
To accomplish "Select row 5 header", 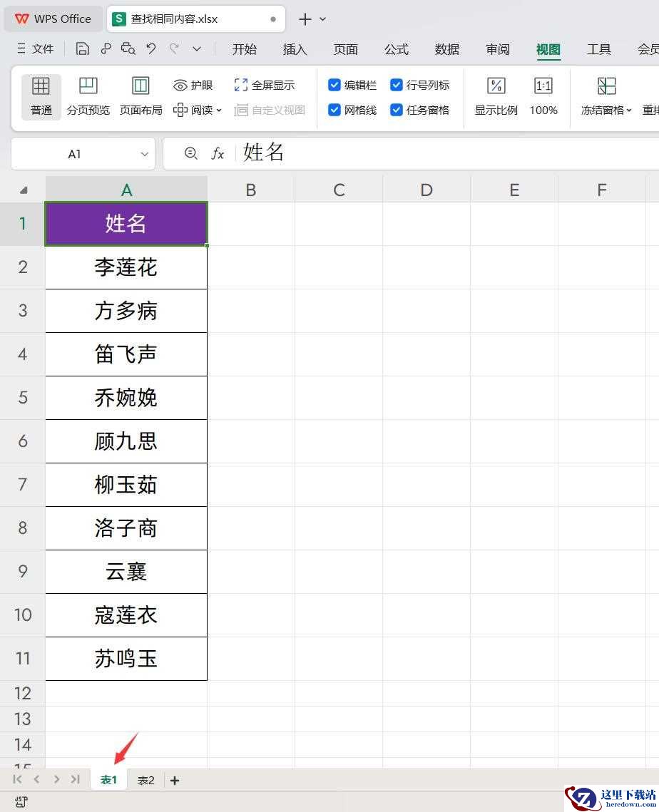I will (x=22, y=398).
